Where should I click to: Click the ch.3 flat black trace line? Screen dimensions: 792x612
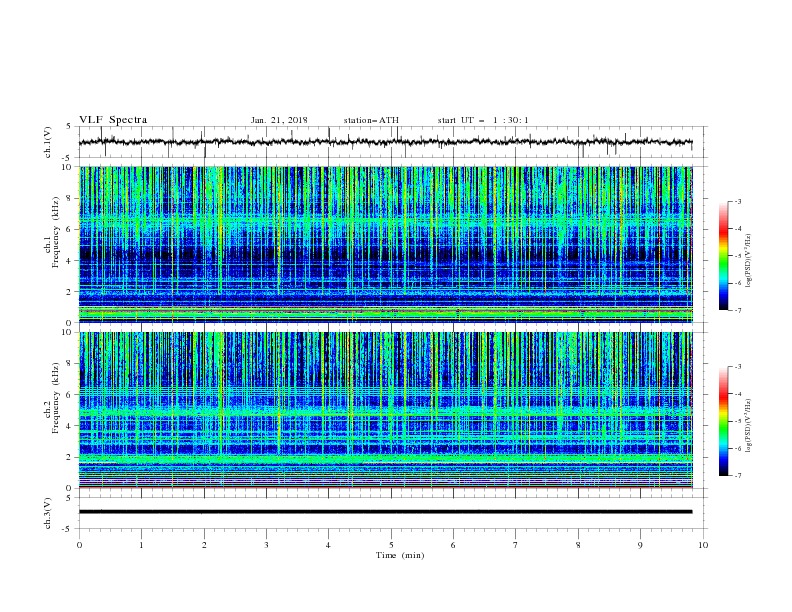click(x=385, y=512)
